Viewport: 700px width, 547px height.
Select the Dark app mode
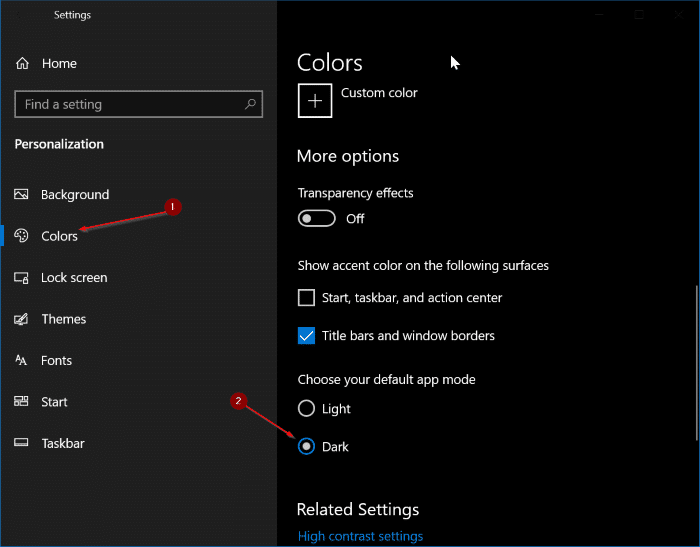click(307, 447)
